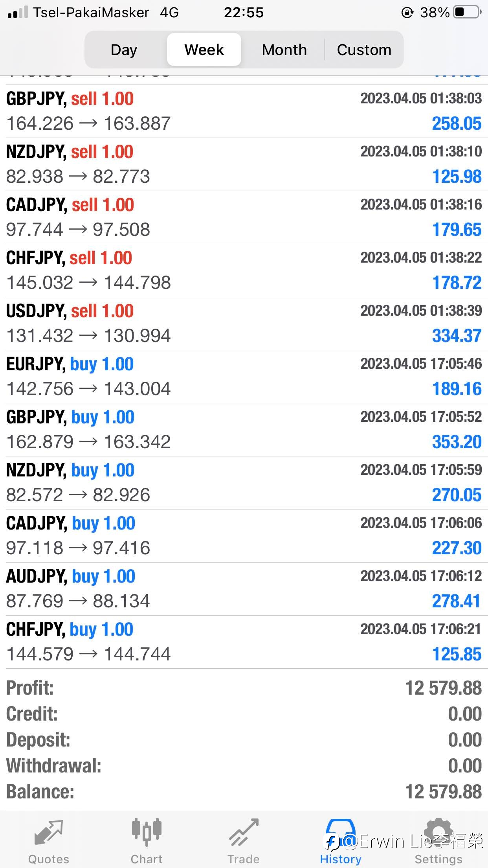Tap the NZDJPY sell profit 125.98

[x=457, y=177]
